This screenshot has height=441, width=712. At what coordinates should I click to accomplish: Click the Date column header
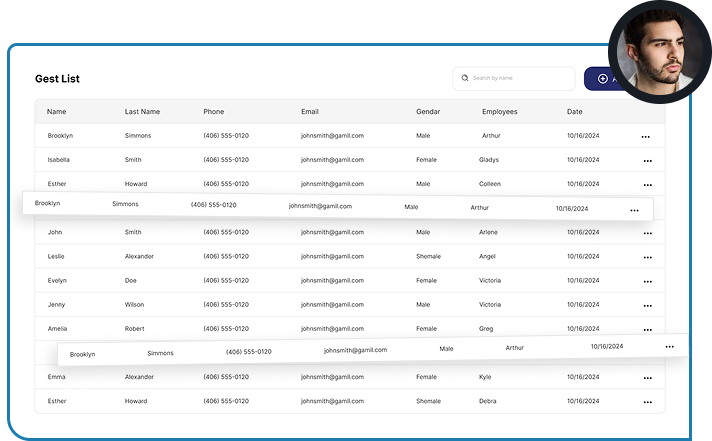click(575, 112)
